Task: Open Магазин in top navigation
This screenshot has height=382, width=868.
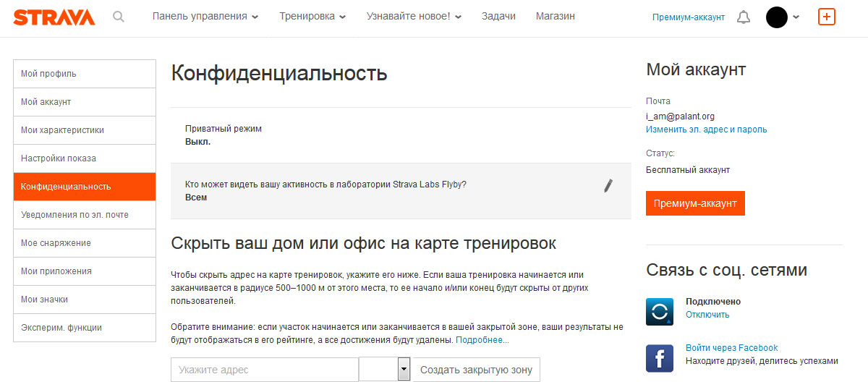Action: (x=556, y=17)
